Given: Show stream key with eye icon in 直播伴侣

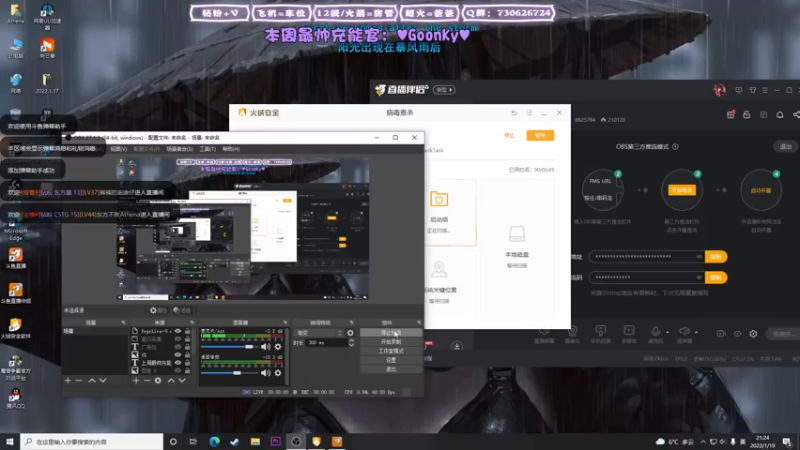Looking at the screenshot, I should pos(699,278).
